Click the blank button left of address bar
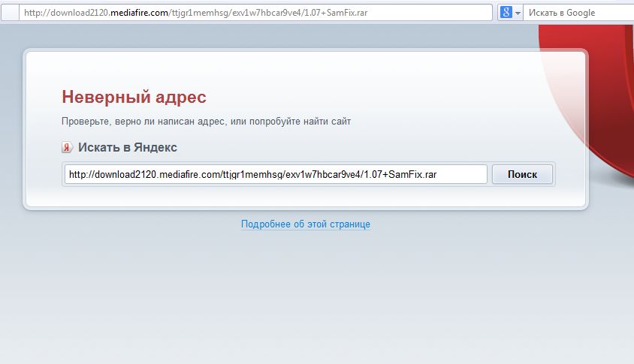The height and width of the screenshot is (364, 634). [10, 13]
